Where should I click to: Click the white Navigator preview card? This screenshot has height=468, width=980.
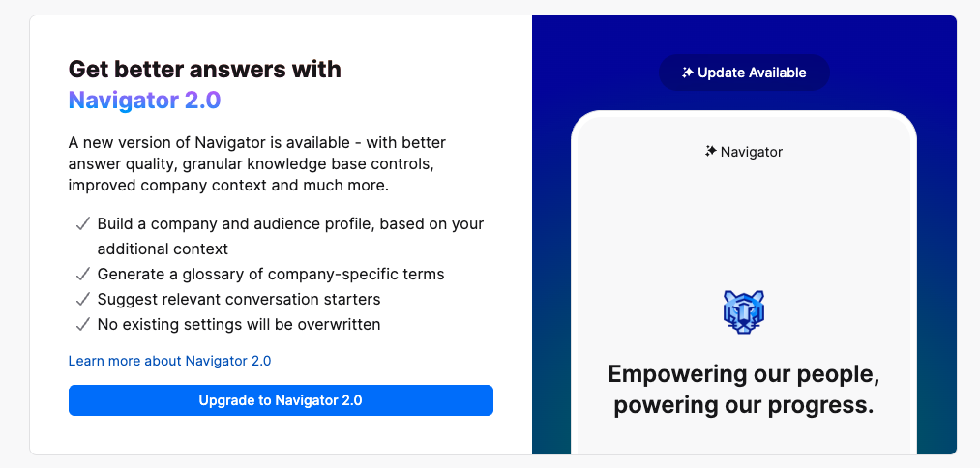[744, 282]
